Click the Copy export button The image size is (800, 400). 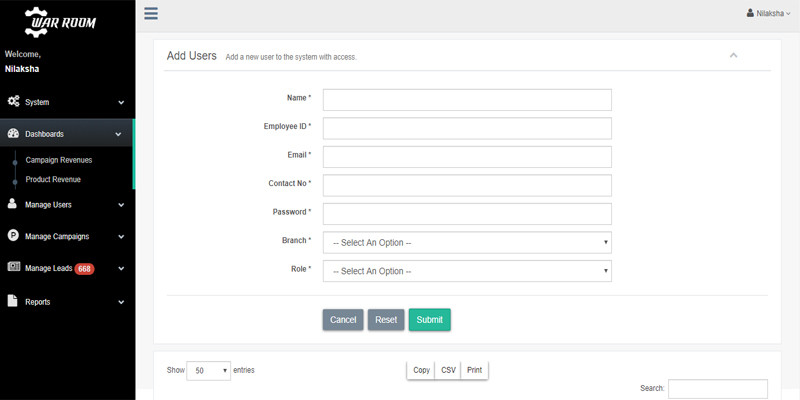[x=421, y=370]
